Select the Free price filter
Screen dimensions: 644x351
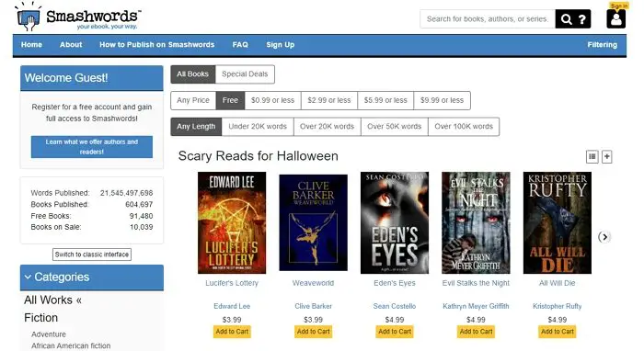pos(230,100)
